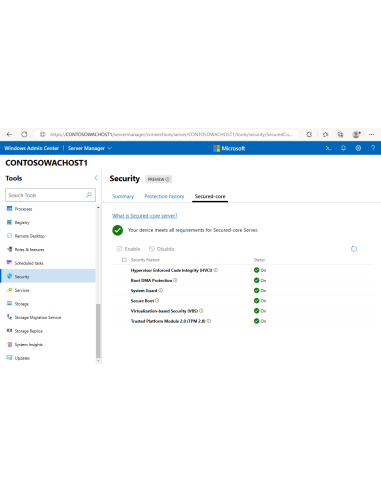Select Virtualization-based Security (VBS) row
The height and width of the screenshot is (492, 381).
pyautogui.click(x=243, y=311)
